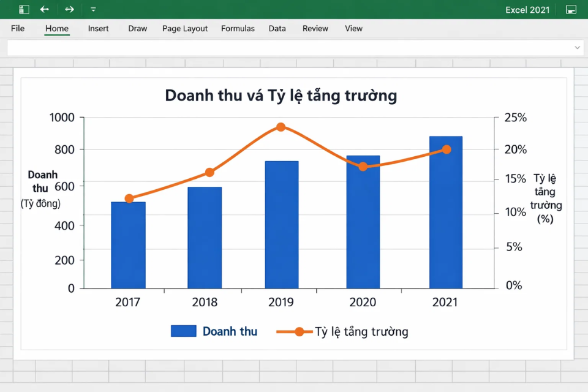Select the Data ribbon tab
Viewport: 588px width, 392px height.
click(x=277, y=28)
